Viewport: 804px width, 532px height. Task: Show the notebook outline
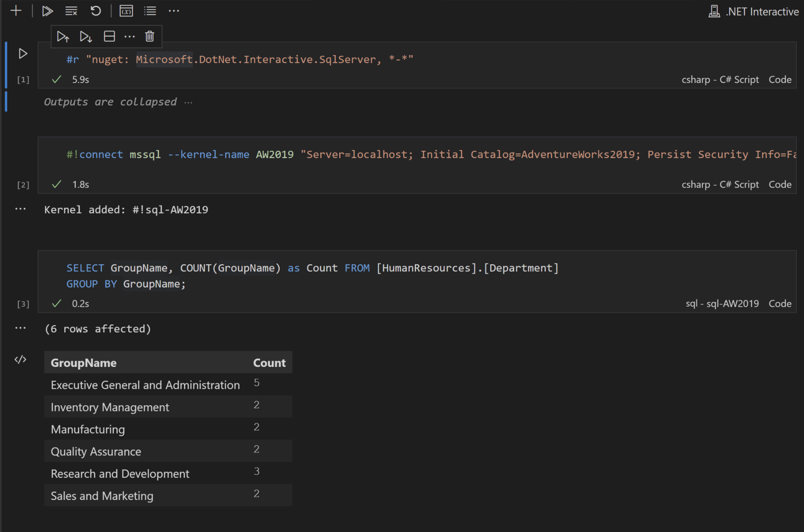pos(150,11)
